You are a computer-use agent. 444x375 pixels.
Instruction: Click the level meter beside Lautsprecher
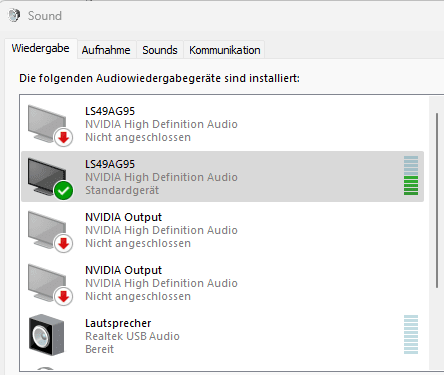tap(411, 334)
